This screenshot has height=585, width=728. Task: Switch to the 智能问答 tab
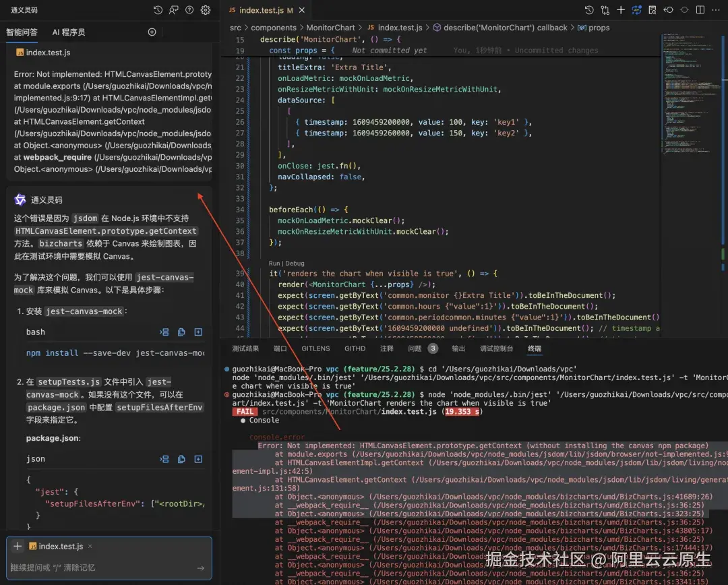click(x=22, y=32)
